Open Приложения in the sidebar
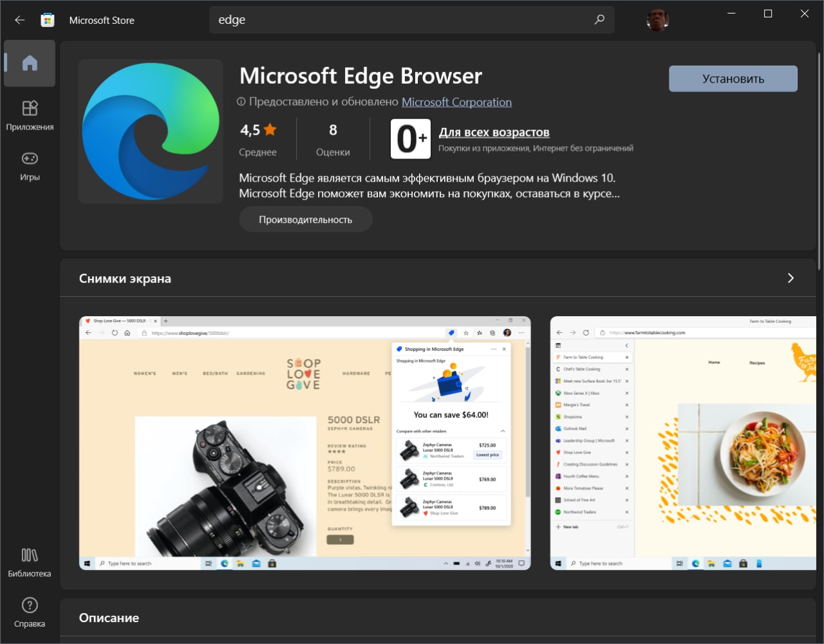Image resolution: width=824 pixels, height=644 pixels. [x=30, y=116]
